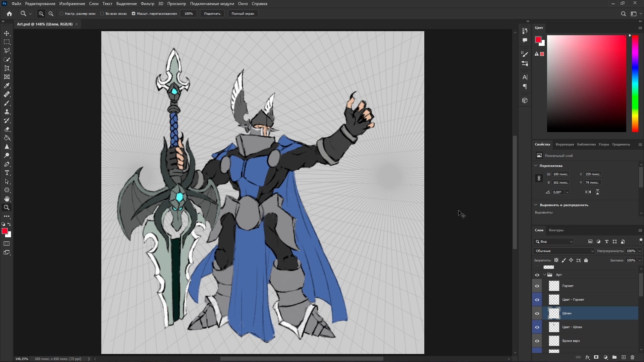Viewport: 644px width, 362px height.
Task: Hide the Шлем layer
Action: point(537,313)
